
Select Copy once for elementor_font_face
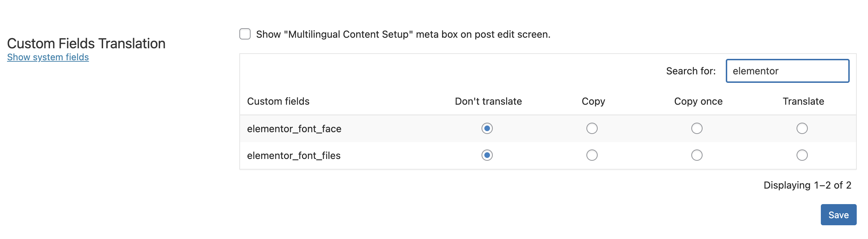coord(697,128)
